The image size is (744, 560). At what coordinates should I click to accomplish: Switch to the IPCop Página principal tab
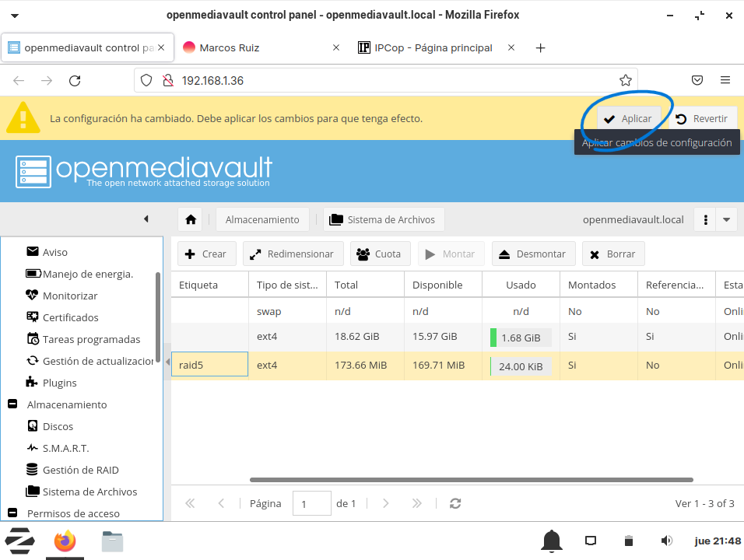[x=433, y=47]
